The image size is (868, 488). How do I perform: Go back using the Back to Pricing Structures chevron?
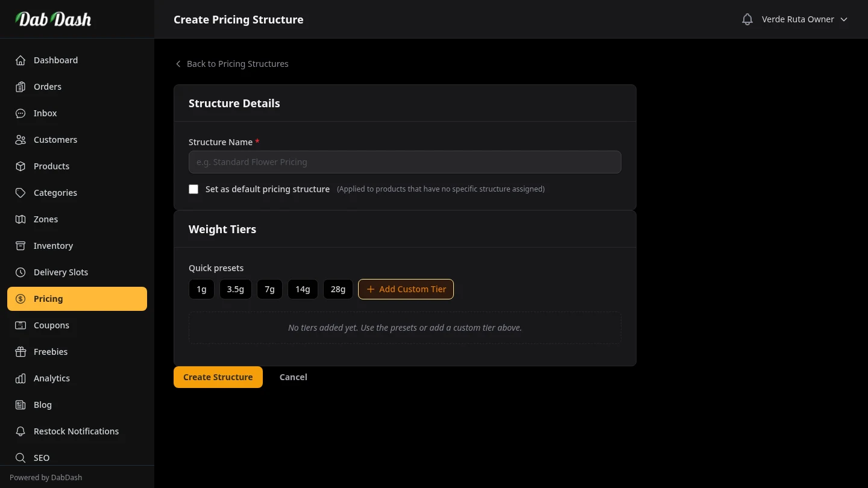click(178, 64)
